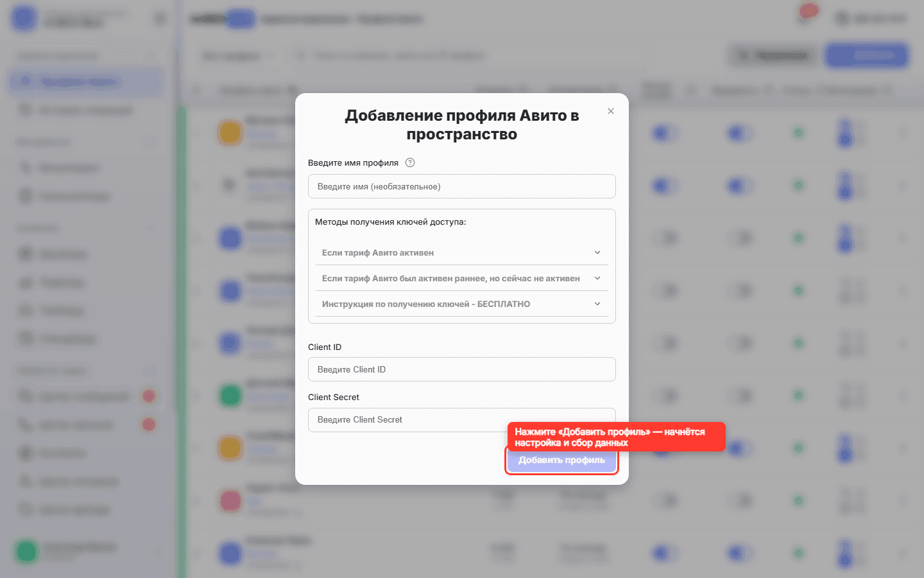Select the "Введите Client ID" input
The height and width of the screenshot is (578, 924).
coord(462,369)
